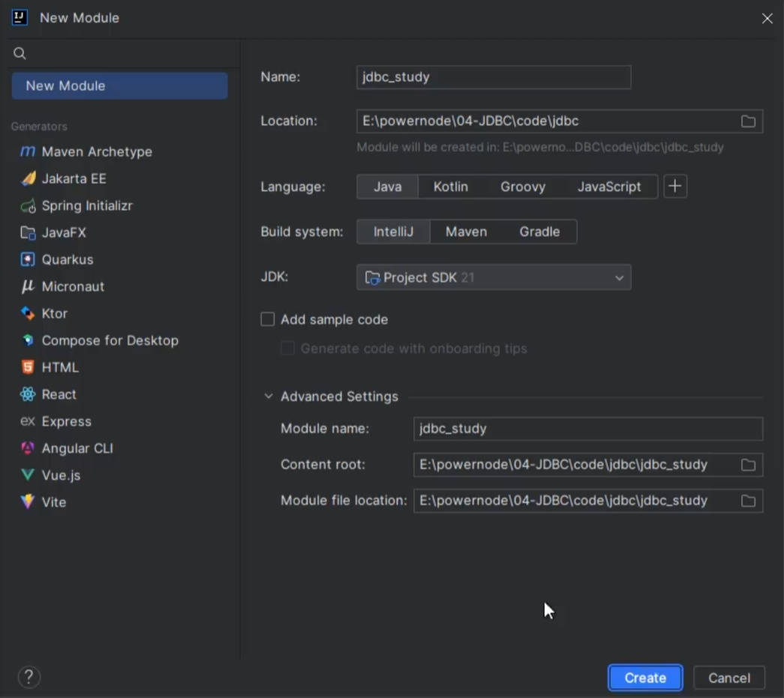Viewport: 784px width, 698px height.
Task: Select the Vue.js generator
Action: 61,475
